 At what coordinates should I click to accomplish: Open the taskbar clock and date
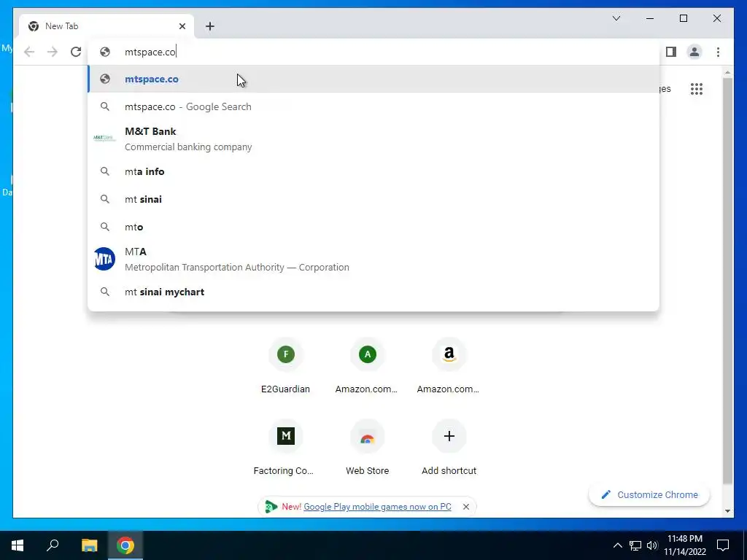tap(685, 545)
